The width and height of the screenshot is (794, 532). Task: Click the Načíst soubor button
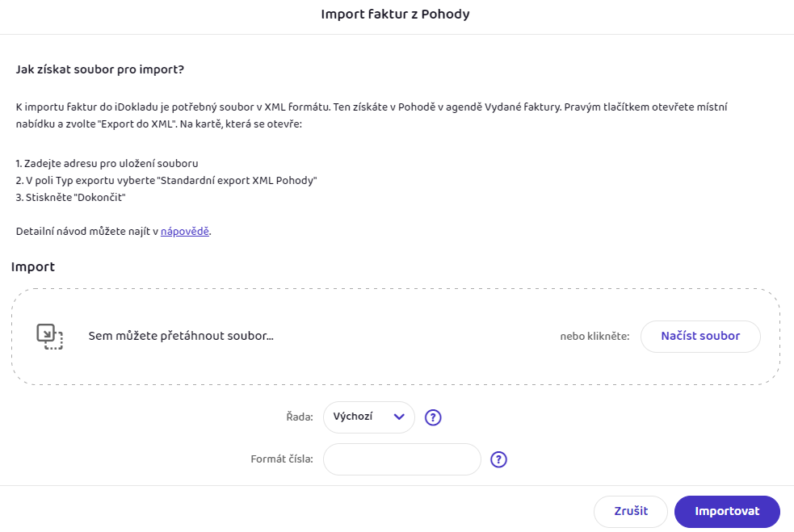[x=700, y=336]
